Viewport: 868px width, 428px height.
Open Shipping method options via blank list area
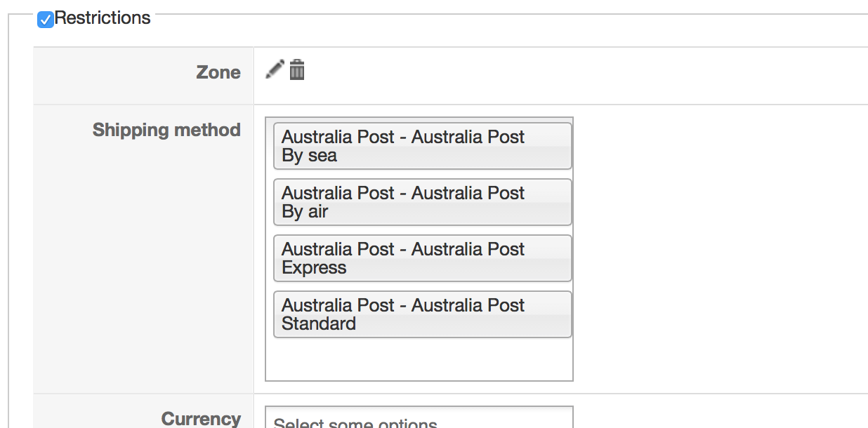click(x=419, y=360)
